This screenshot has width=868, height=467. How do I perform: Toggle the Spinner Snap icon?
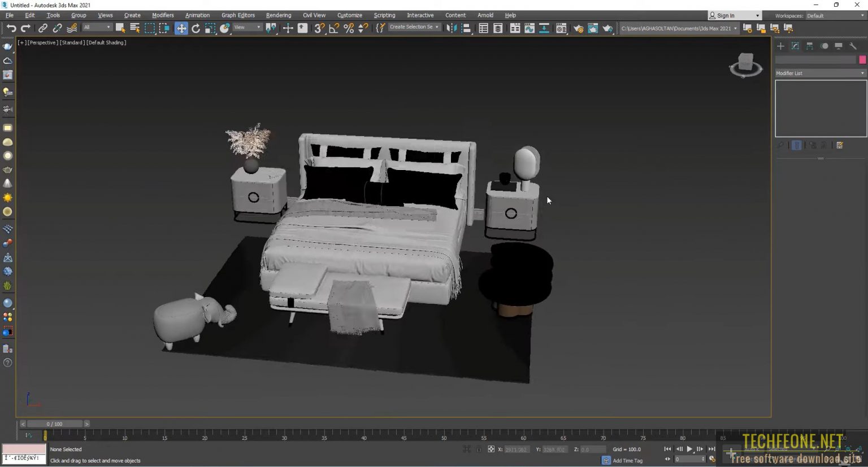pyautogui.click(x=363, y=28)
